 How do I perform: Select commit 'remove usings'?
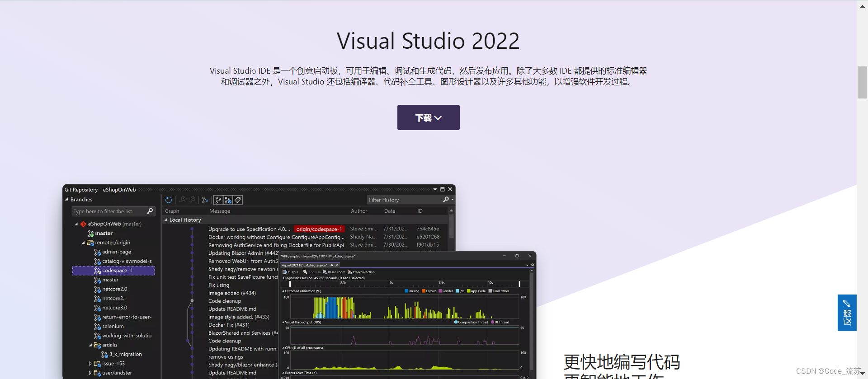pyautogui.click(x=226, y=357)
